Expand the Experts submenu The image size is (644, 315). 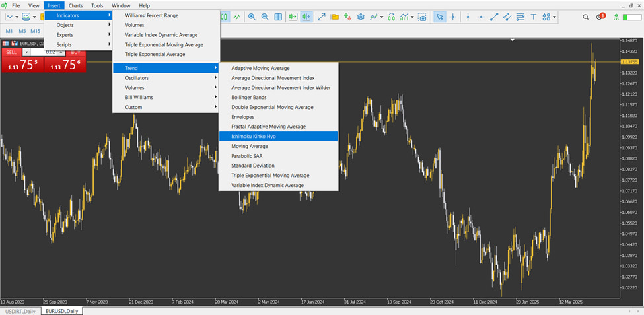click(x=79, y=35)
